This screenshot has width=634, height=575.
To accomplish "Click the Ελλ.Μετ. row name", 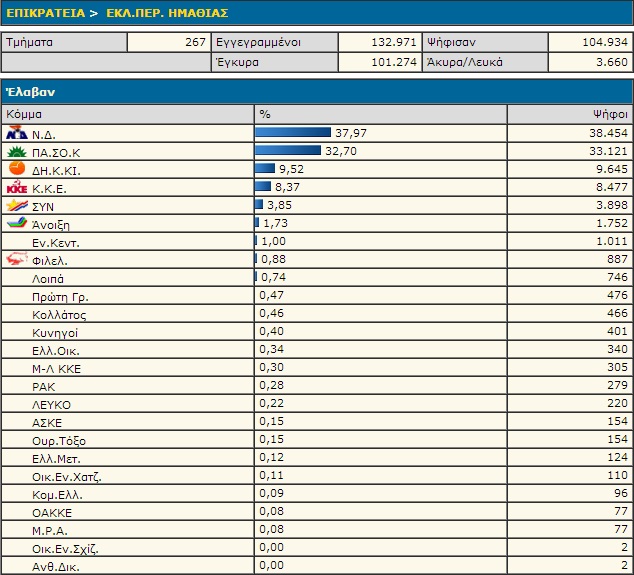I will tap(56, 459).
